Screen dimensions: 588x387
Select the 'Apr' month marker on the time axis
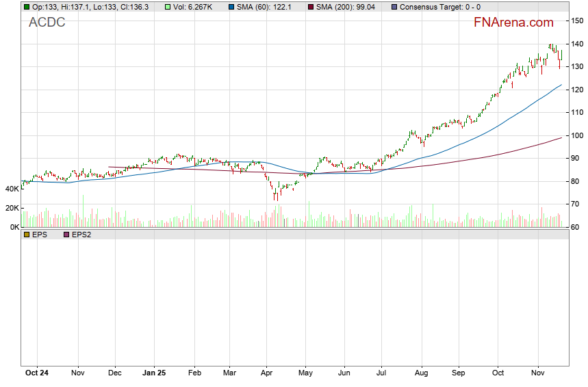267,373
